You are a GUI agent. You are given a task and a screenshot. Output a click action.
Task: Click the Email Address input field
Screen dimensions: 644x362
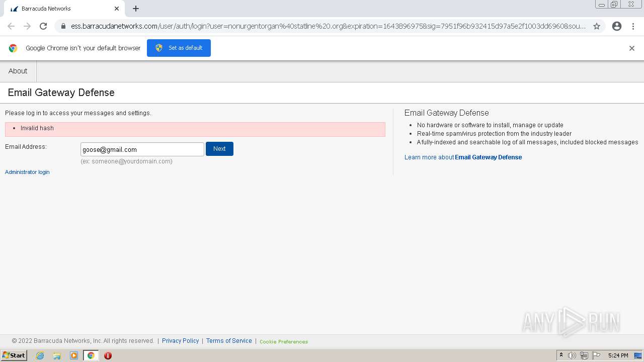pyautogui.click(x=142, y=149)
